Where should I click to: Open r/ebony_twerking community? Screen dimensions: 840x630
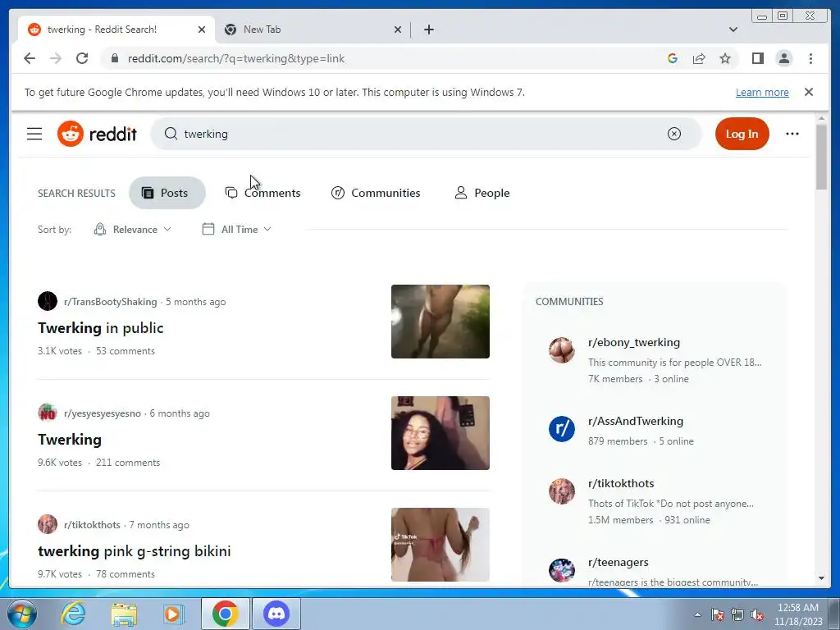pos(634,342)
